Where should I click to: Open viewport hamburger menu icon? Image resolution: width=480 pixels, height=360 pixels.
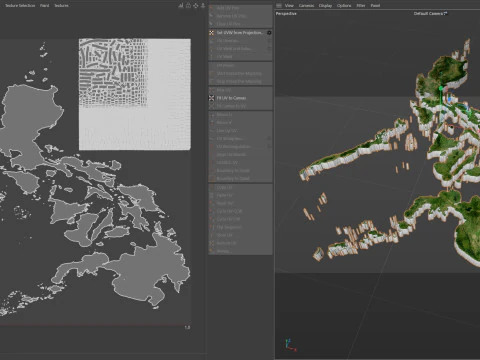pos(279,6)
